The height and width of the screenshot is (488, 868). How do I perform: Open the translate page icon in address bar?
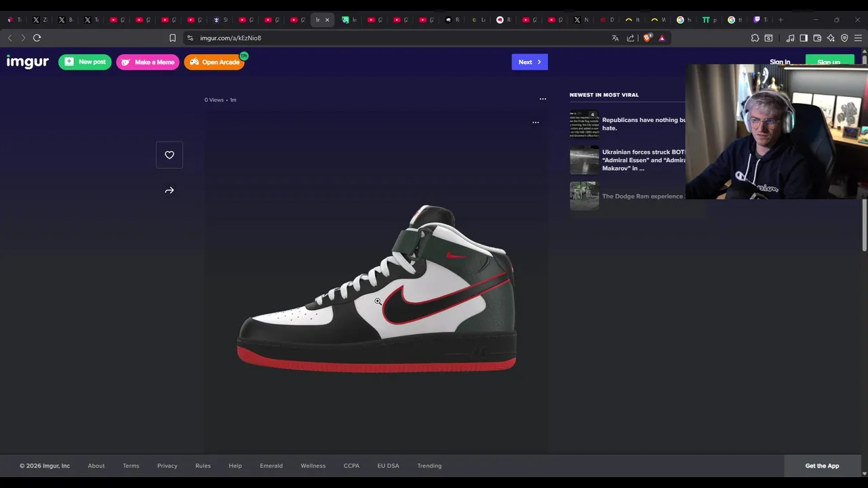coord(615,38)
